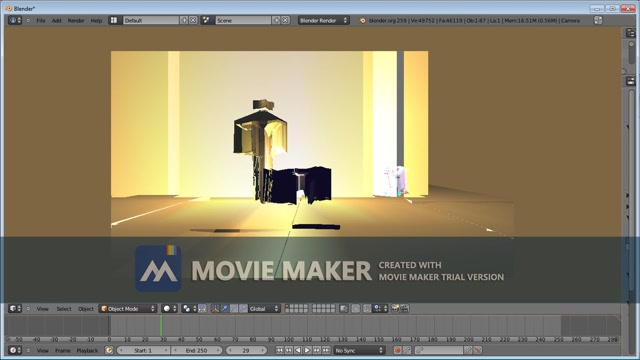Jump to the end frame
This screenshot has width=640, height=360.
pos(326,350)
